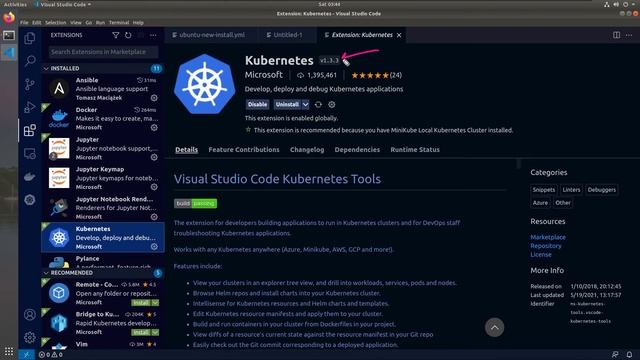Open the Extensions view icon
Screen dimensions: 640x360
click(x=29, y=130)
